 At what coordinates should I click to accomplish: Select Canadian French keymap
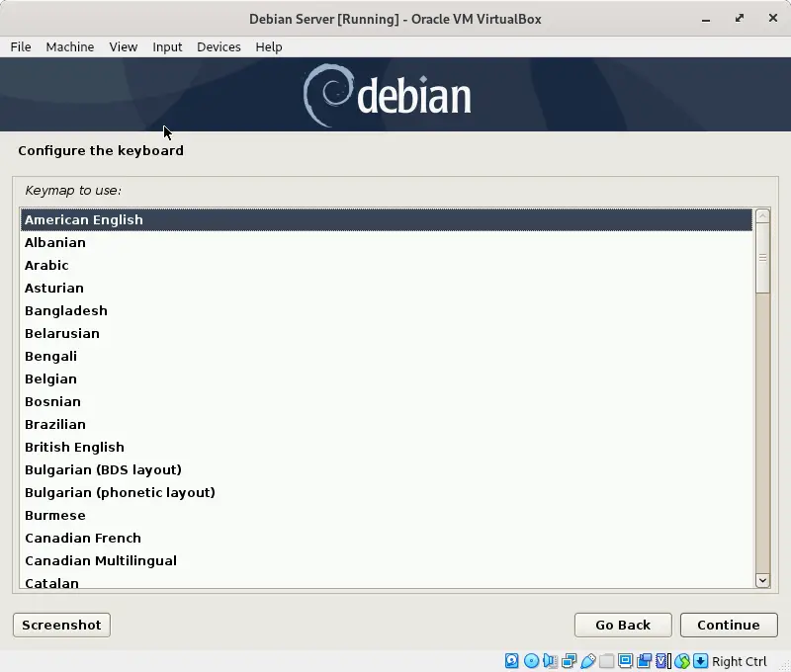[x=387, y=538]
